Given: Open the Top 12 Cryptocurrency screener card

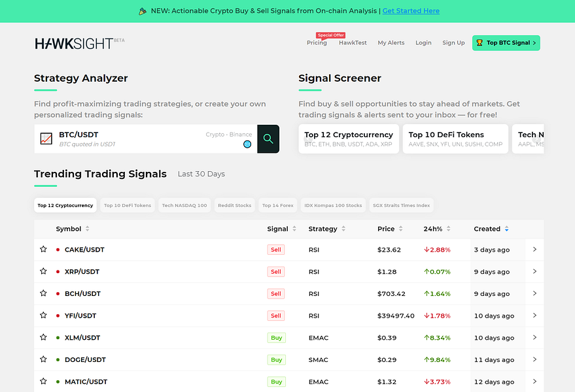Looking at the screenshot, I should [349, 139].
